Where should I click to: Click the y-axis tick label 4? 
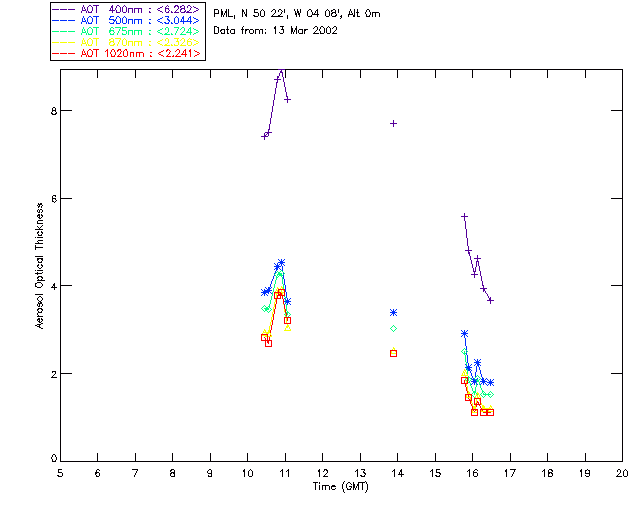54,286
